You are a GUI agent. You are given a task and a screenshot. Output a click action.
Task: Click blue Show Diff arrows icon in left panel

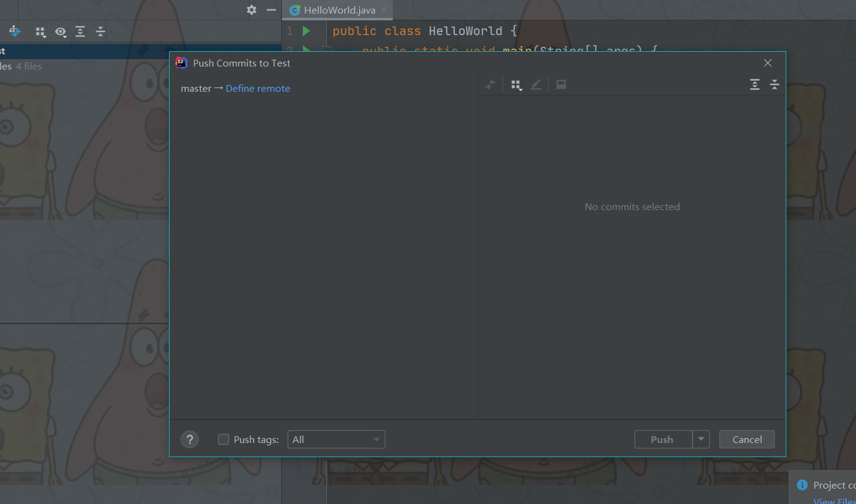(x=15, y=31)
